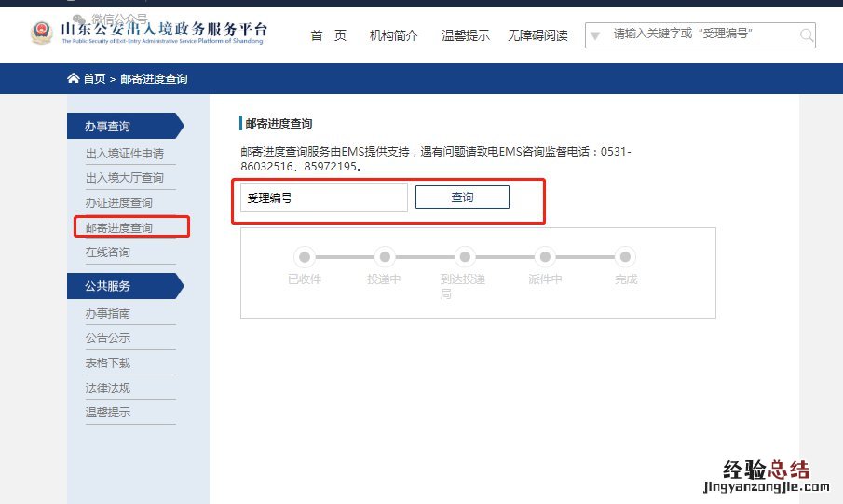Image resolution: width=843 pixels, height=504 pixels.
Task: Open 出入境证件申请 sidebar link
Action: coord(125,154)
